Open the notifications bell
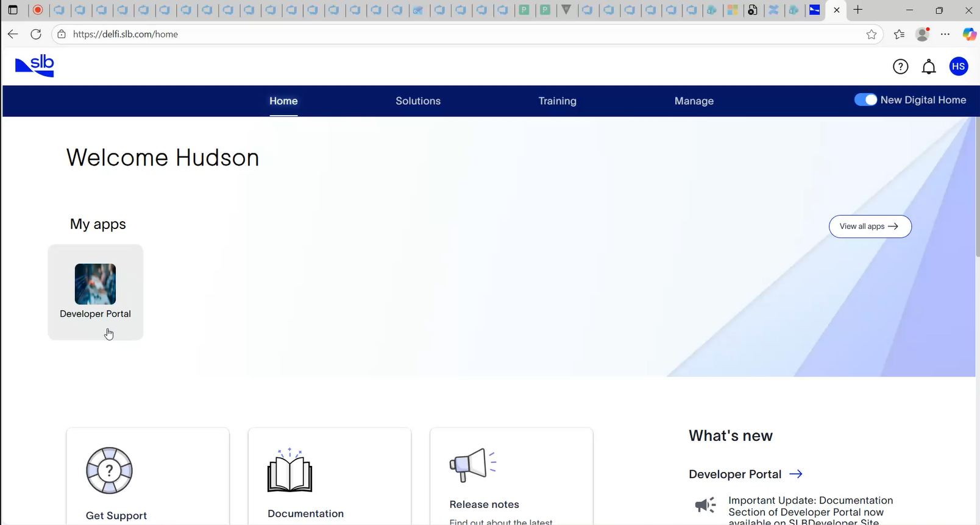 (929, 67)
